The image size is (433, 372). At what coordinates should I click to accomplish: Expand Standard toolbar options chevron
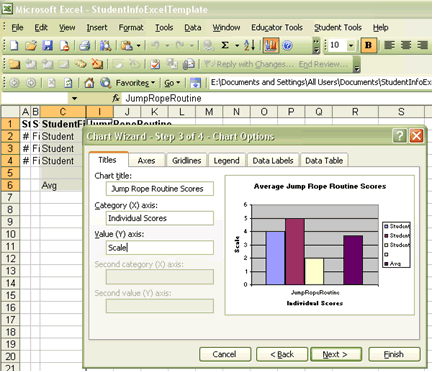point(316,46)
